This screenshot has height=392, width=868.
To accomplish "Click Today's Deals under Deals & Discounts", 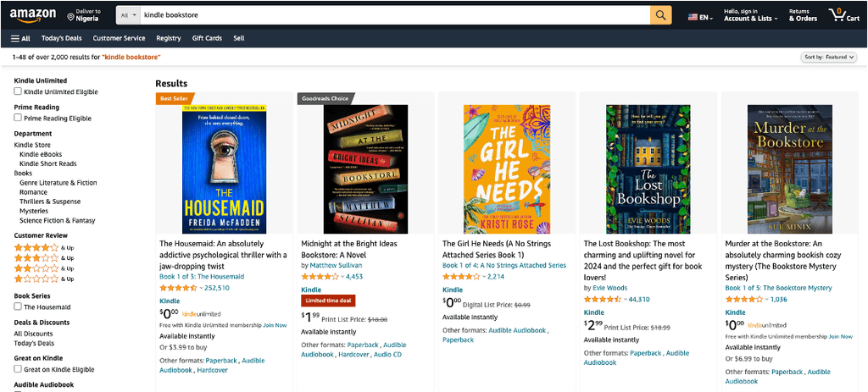I will (x=33, y=343).
